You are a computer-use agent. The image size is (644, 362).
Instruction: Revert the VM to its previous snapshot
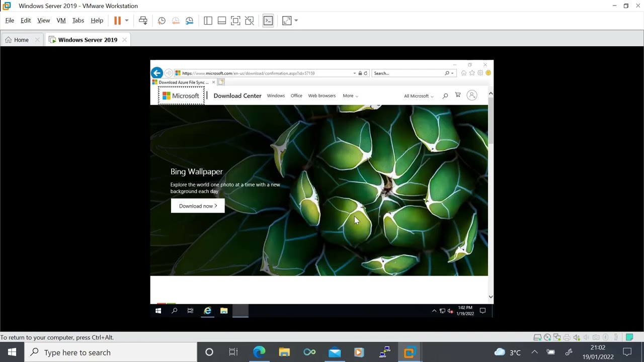pos(176,21)
